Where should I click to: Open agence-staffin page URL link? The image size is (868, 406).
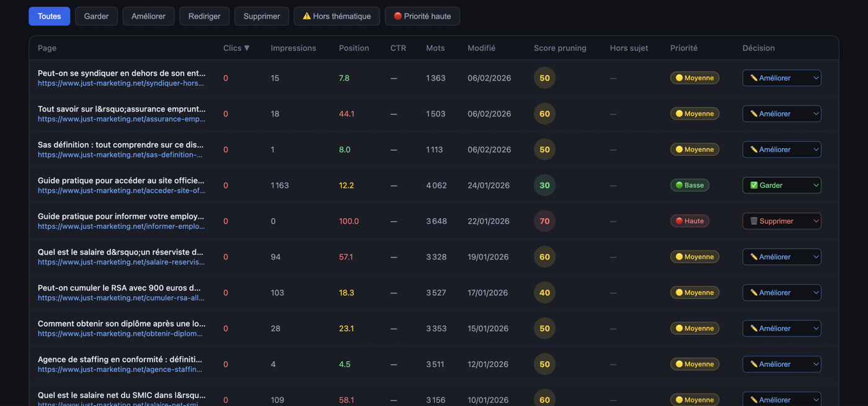120,369
